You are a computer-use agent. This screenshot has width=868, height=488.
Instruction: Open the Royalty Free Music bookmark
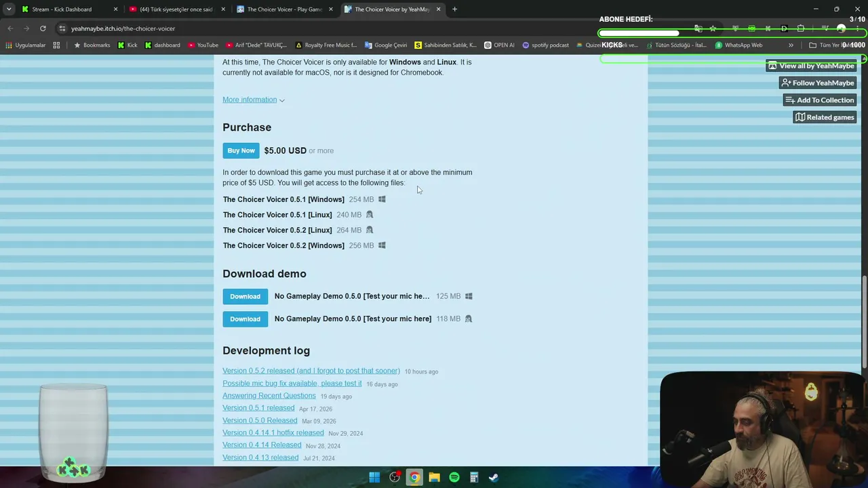pos(326,45)
